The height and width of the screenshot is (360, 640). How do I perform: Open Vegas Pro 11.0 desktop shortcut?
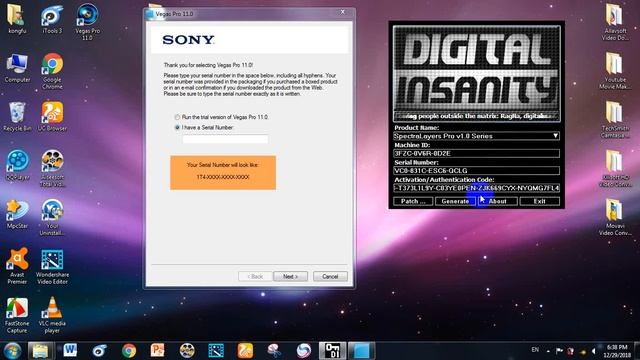[87, 22]
